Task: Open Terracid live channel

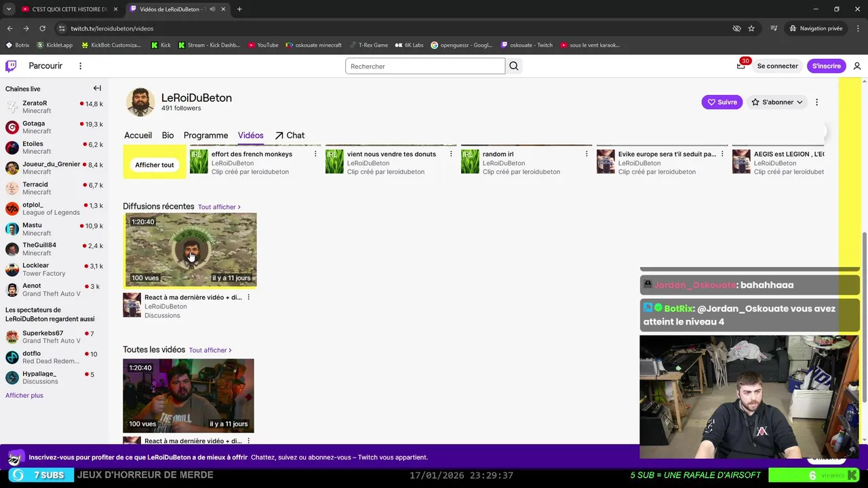Action: tap(54, 188)
